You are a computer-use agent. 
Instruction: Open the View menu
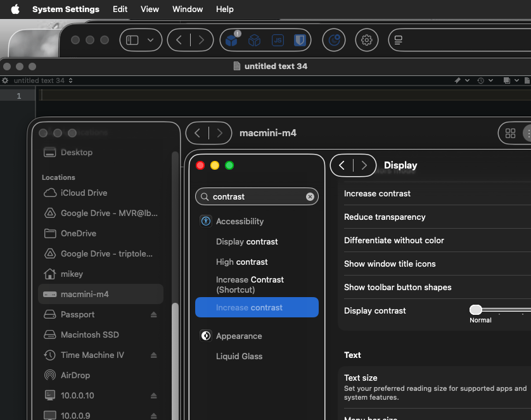click(x=150, y=9)
